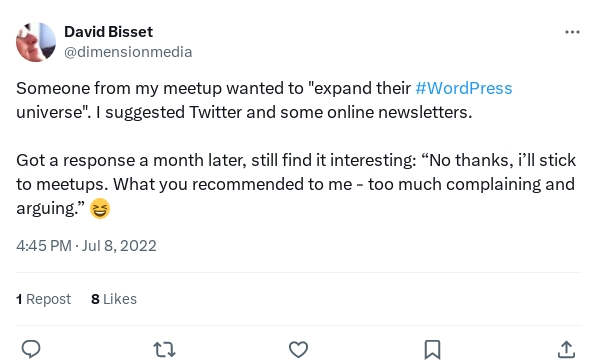View the 1 Repost list

[43, 299]
